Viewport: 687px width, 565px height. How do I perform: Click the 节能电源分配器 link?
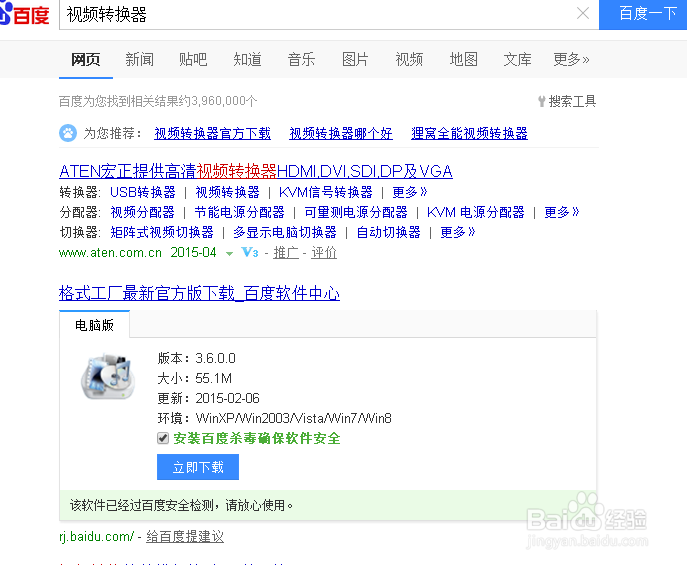240,212
